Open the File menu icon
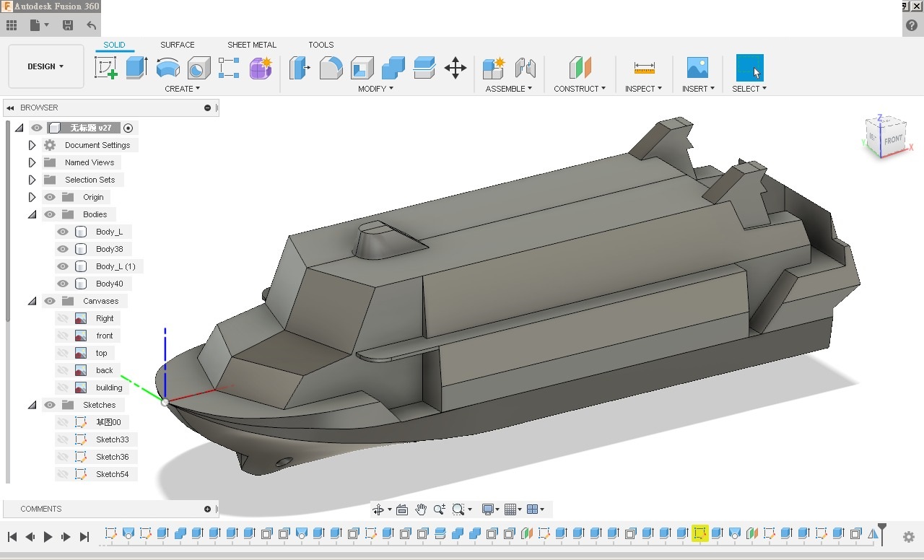This screenshot has height=560, width=924. [40, 25]
